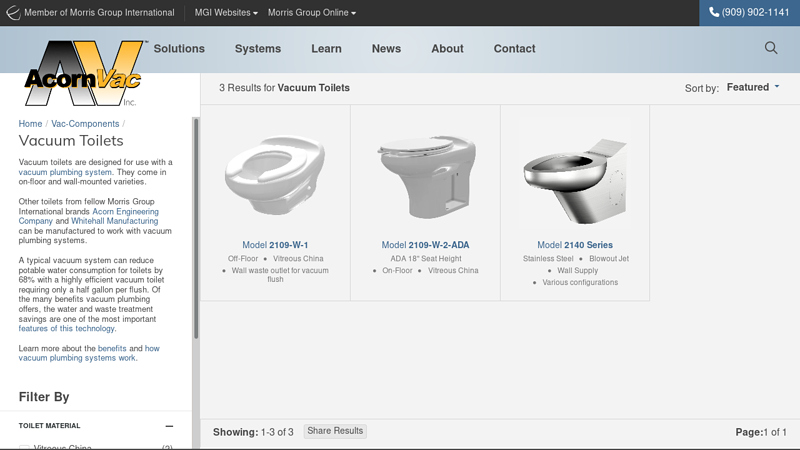Open the Solutions menu
The width and height of the screenshot is (800, 450).
[x=179, y=48]
